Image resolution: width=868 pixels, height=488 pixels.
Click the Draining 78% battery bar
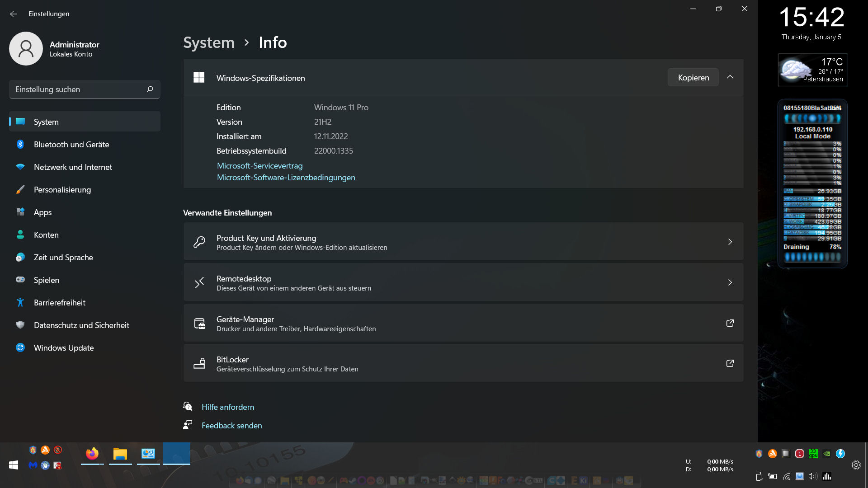point(812,257)
